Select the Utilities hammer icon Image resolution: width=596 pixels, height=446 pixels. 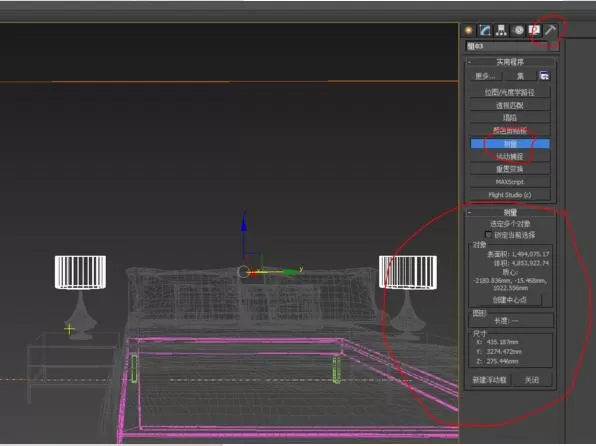pos(550,30)
